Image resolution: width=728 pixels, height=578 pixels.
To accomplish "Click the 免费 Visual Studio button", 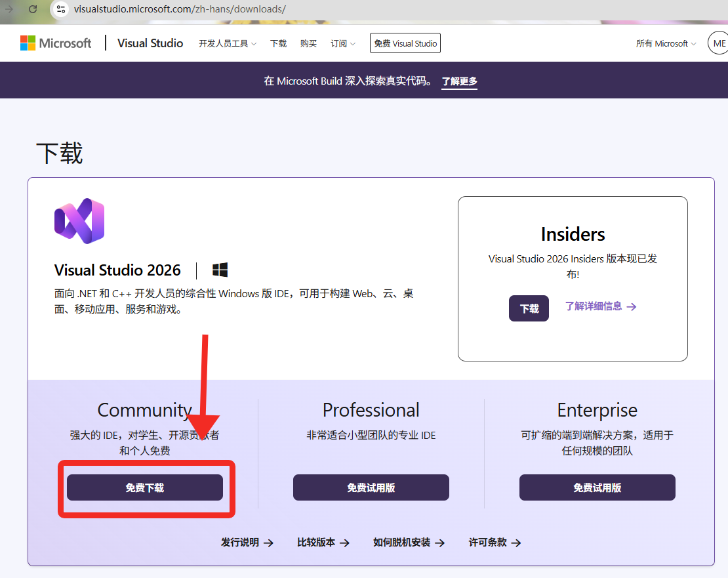I will 405,43.
